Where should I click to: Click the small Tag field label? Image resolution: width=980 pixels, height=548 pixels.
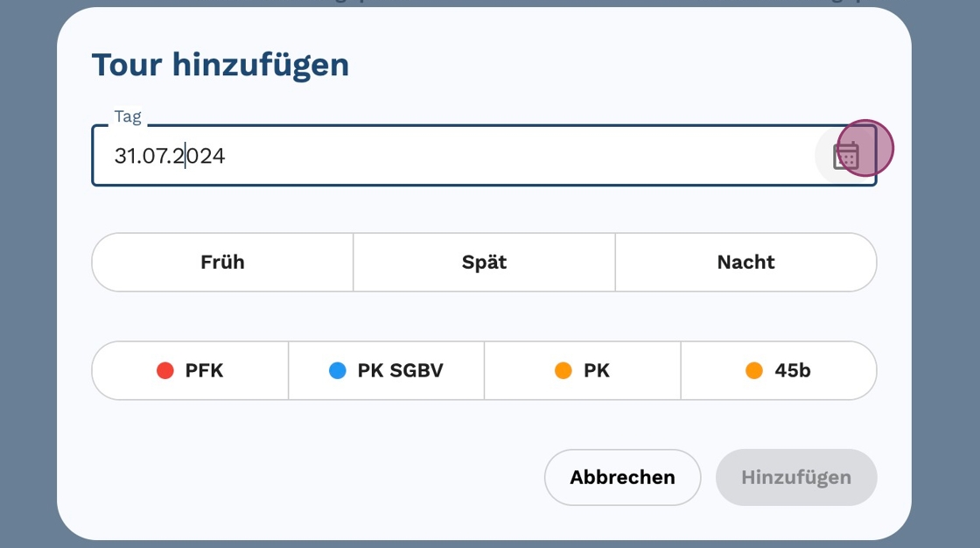[x=128, y=116]
